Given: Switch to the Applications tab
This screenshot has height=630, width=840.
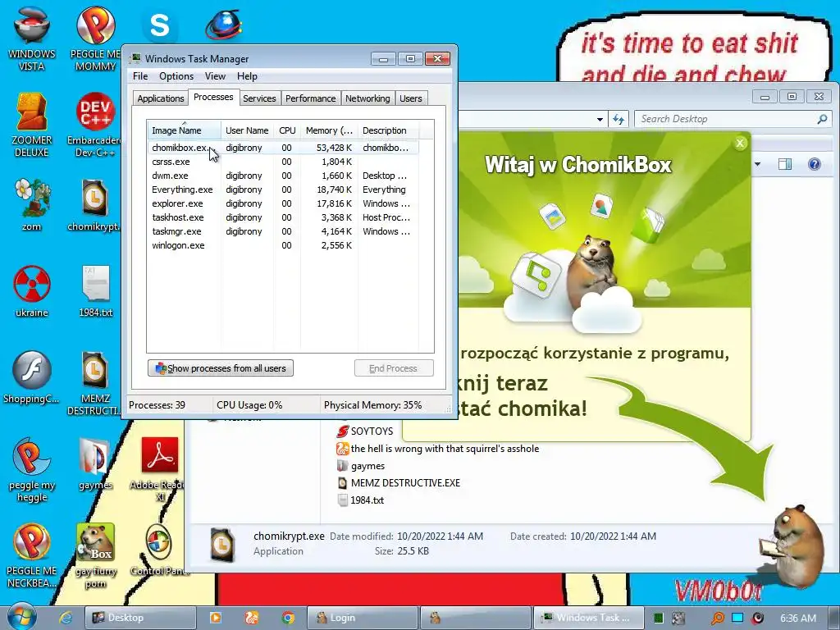Looking at the screenshot, I should click(160, 98).
